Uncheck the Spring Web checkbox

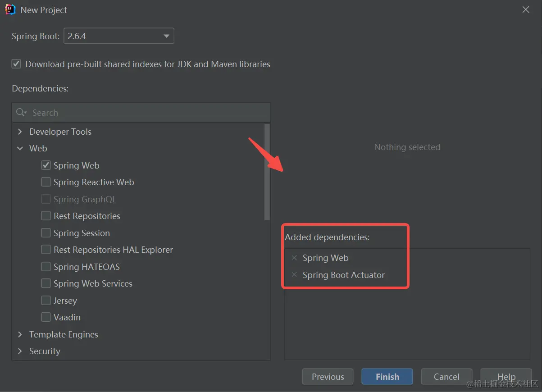tap(46, 165)
